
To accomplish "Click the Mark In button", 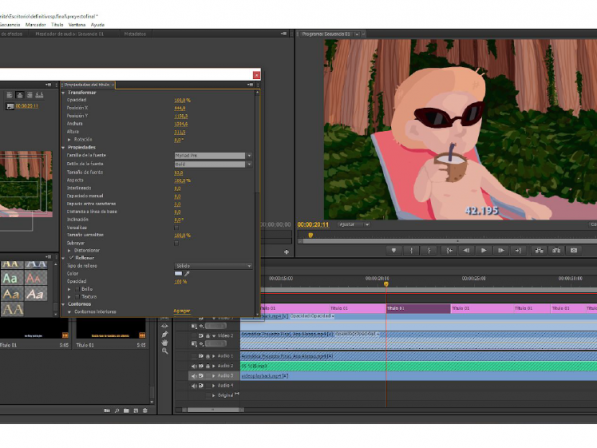I will click(x=411, y=250).
